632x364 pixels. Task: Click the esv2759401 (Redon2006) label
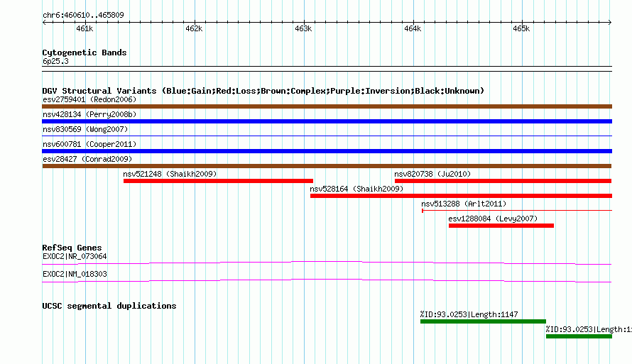pos(89,99)
